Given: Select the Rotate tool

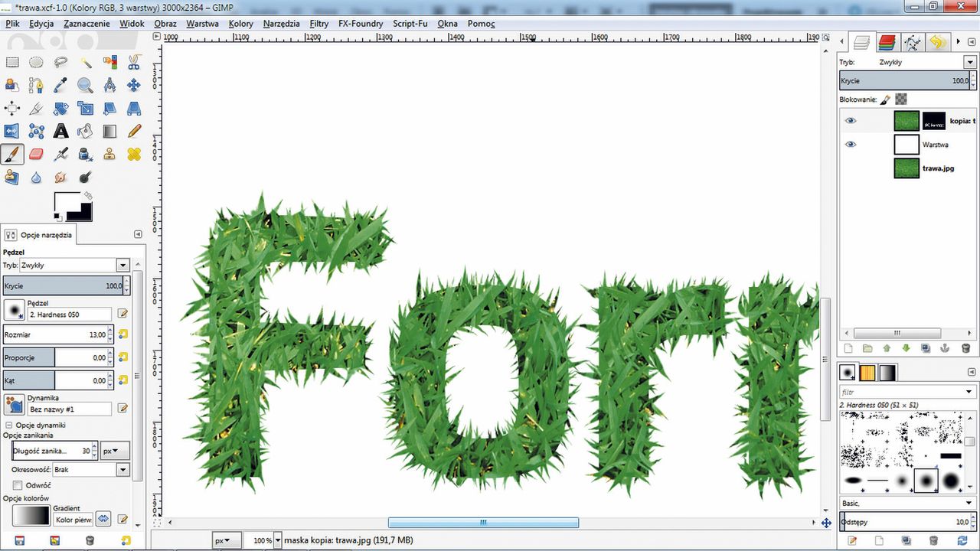Looking at the screenshot, I should tap(60, 109).
